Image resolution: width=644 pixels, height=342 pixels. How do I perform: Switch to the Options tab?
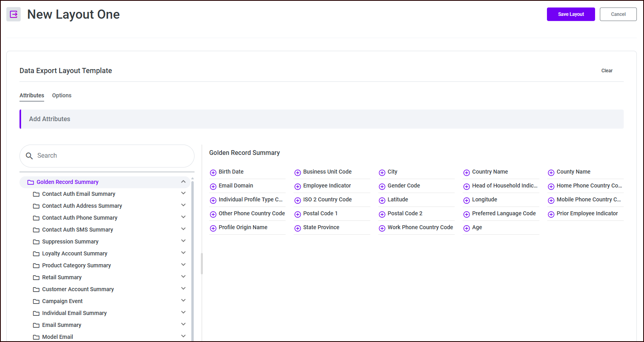coord(62,95)
